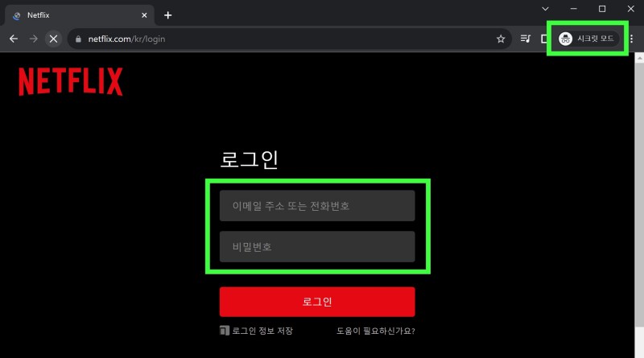Toggle the 로그인 정보 저장 checkbox
Viewport: 644px width, 358px height.
pyautogui.click(x=225, y=331)
